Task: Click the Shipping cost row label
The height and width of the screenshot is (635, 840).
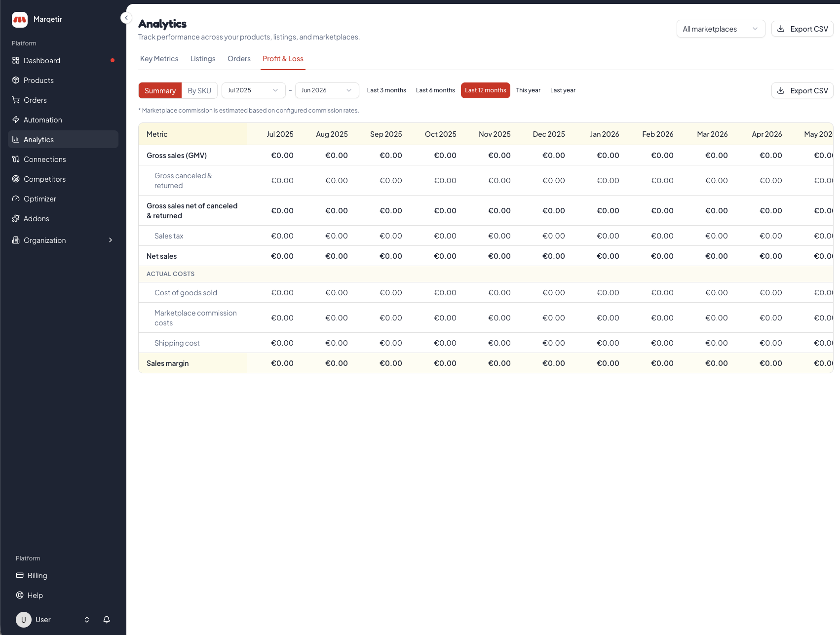Action: pos(177,343)
